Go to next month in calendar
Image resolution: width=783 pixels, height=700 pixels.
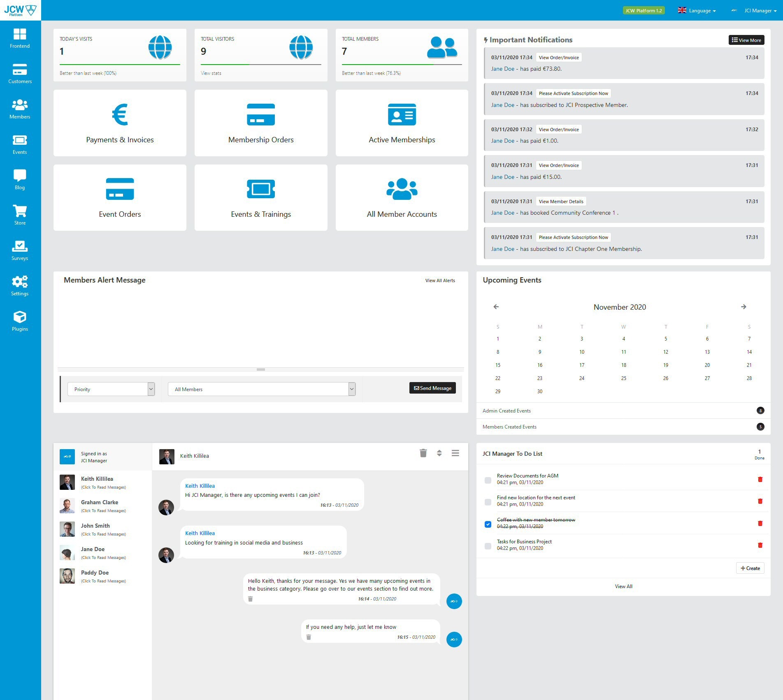tap(744, 307)
